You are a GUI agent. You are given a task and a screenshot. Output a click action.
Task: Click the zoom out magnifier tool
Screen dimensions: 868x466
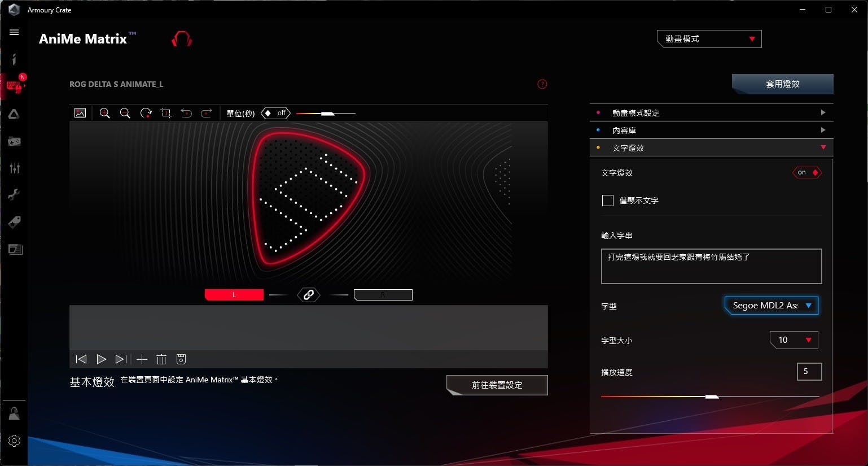tap(125, 113)
